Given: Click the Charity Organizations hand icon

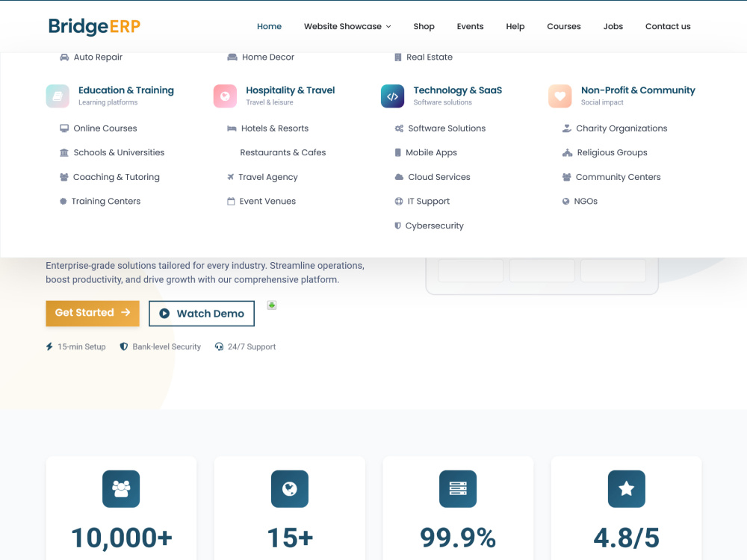Looking at the screenshot, I should (x=567, y=128).
